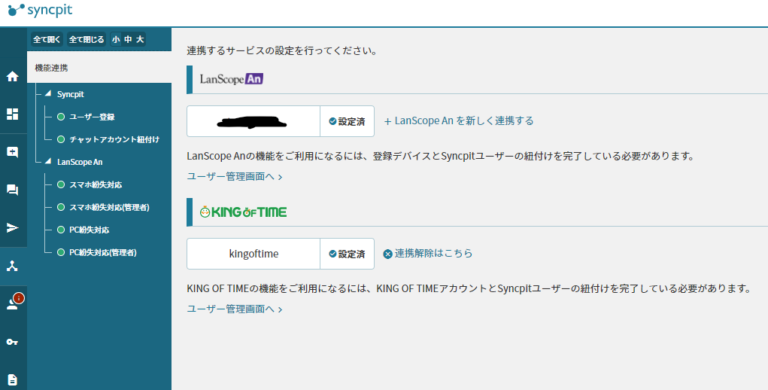Click the LanScope An logo
The height and width of the screenshot is (390, 768).
(x=232, y=79)
